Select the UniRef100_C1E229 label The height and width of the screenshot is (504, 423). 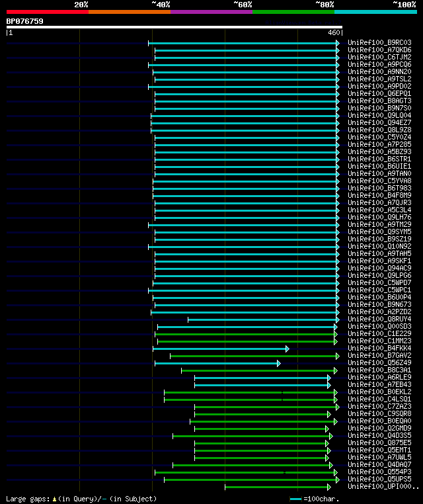coord(379,333)
